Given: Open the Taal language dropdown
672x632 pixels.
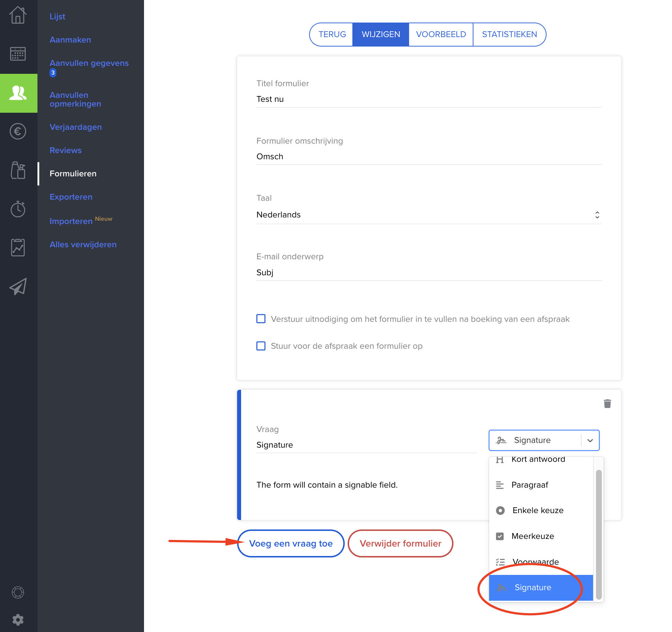Looking at the screenshot, I should (x=429, y=215).
